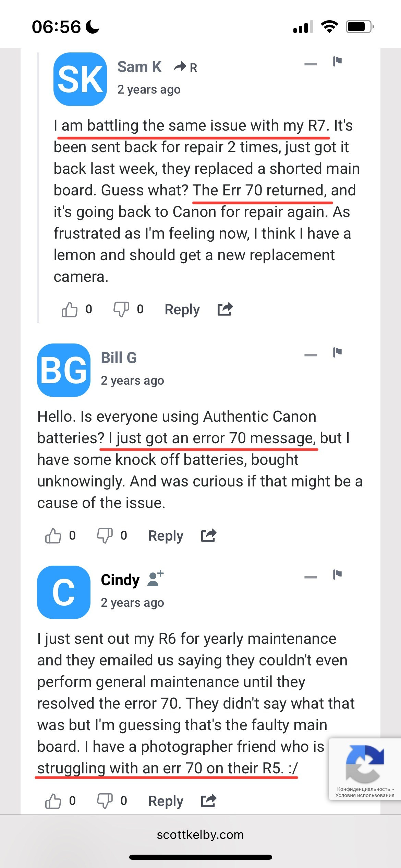Share Cindy's comment
The width and height of the screenshot is (401, 868).
[x=209, y=801]
